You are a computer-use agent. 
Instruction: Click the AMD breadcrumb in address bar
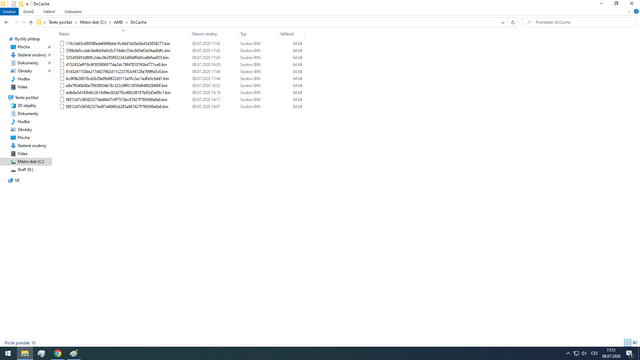click(118, 22)
